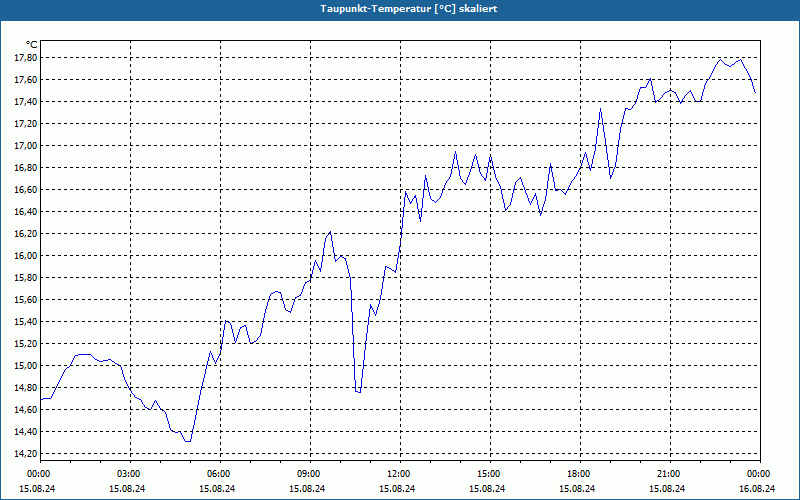Select the 17,00 y-axis value
This screenshot has height=500, width=800.
[x=25, y=146]
